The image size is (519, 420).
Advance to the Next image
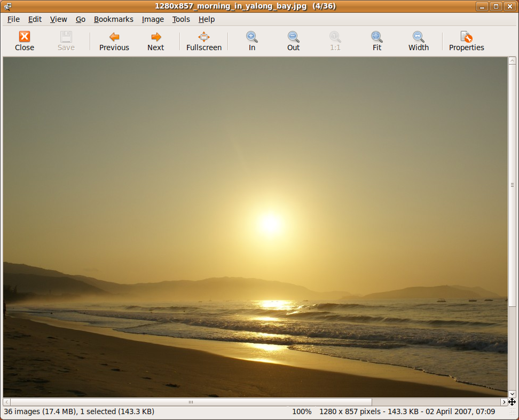click(155, 41)
